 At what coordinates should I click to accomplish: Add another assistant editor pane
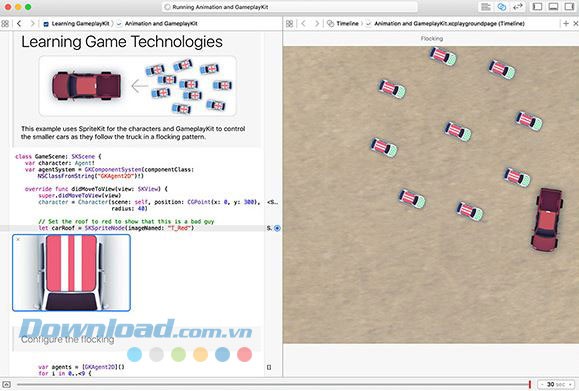coord(566,24)
